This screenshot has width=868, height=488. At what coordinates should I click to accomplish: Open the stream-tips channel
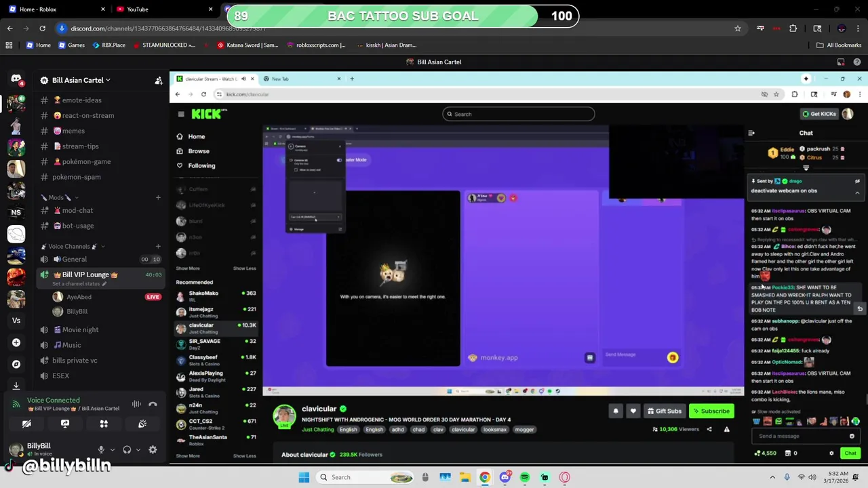pyautogui.click(x=102, y=146)
